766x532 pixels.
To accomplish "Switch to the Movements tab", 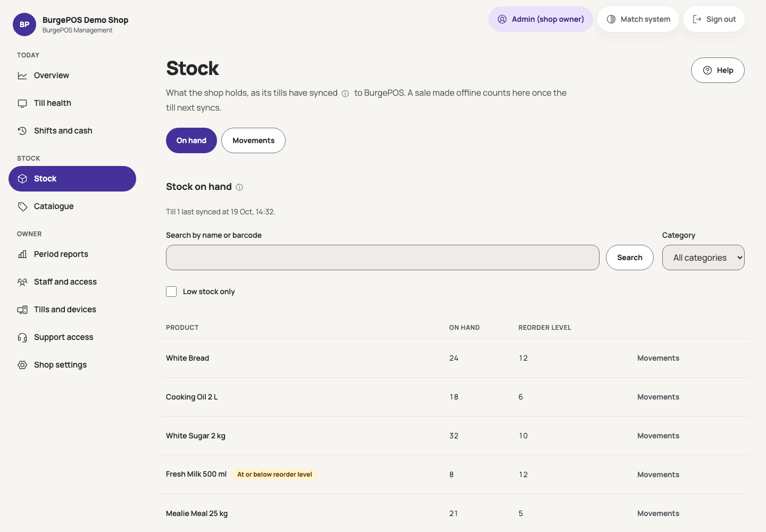I will pyautogui.click(x=253, y=140).
